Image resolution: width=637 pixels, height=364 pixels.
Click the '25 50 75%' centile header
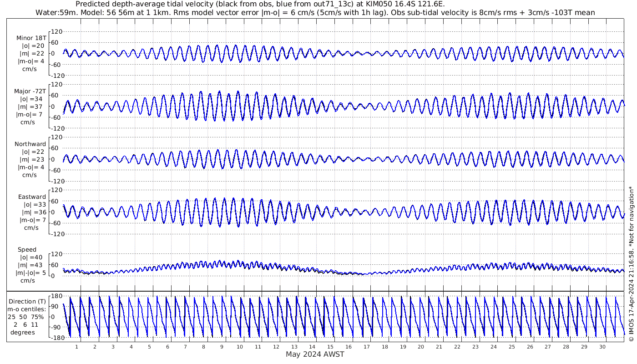click(x=25, y=317)
